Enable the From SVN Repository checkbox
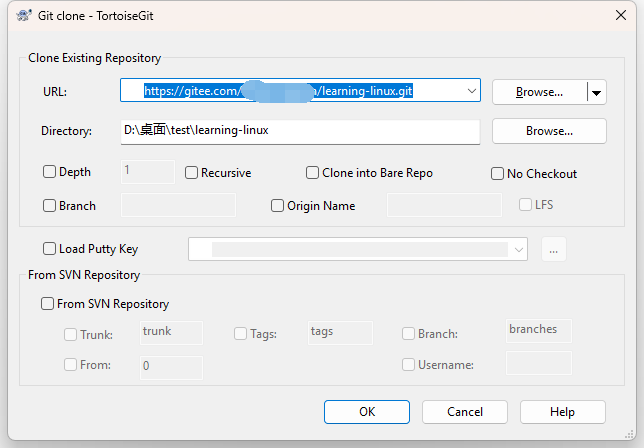This screenshot has width=644, height=448. (x=47, y=303)
